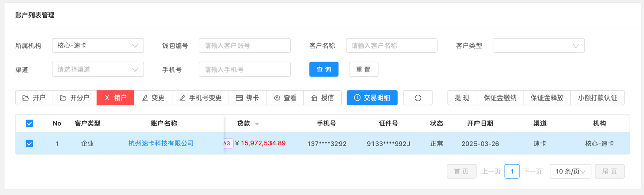Click the phone cell 137****3292
The width and height of the screenshot is (644, 195).
[x=326, y=144]
